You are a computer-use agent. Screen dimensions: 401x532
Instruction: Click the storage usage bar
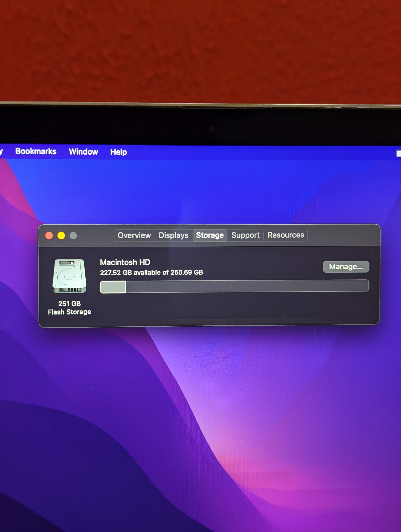(x=234, y=286)
